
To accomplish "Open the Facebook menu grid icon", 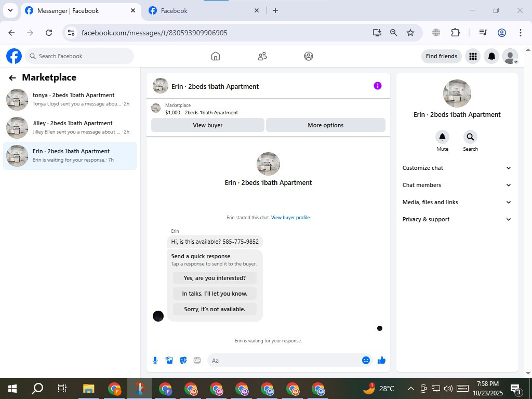I will pyautogui.click(x=473, y=56).
